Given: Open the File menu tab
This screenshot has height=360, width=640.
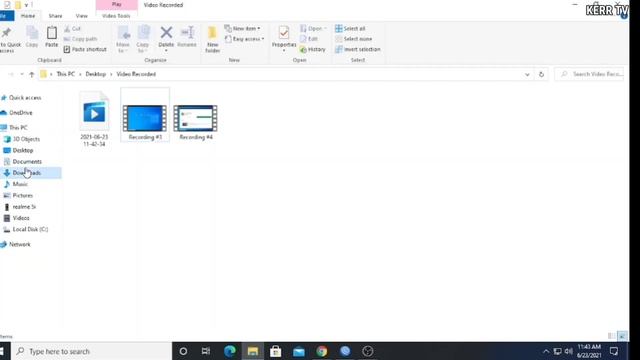Looking at the screenshot, I should 6,16.
